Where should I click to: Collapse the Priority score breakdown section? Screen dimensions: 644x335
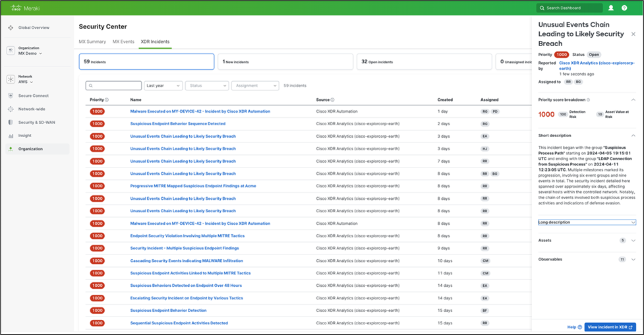click(x=633, y=100)
